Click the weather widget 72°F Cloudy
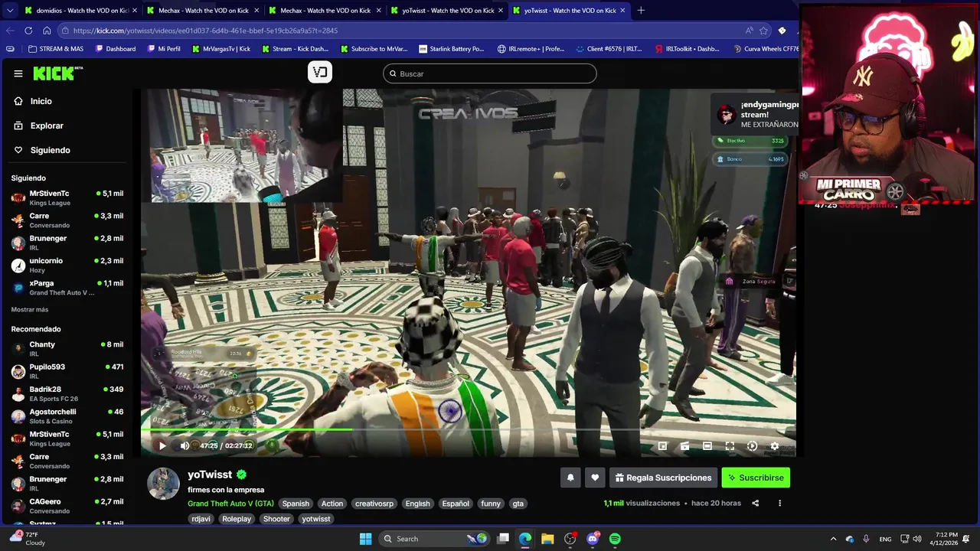 28,539
